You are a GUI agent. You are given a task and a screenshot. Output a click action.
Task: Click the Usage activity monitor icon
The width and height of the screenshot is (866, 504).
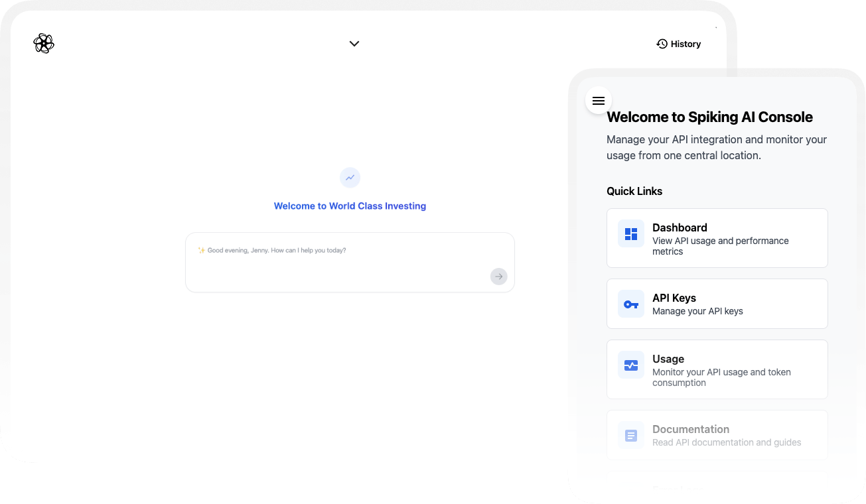pos(631,365)
